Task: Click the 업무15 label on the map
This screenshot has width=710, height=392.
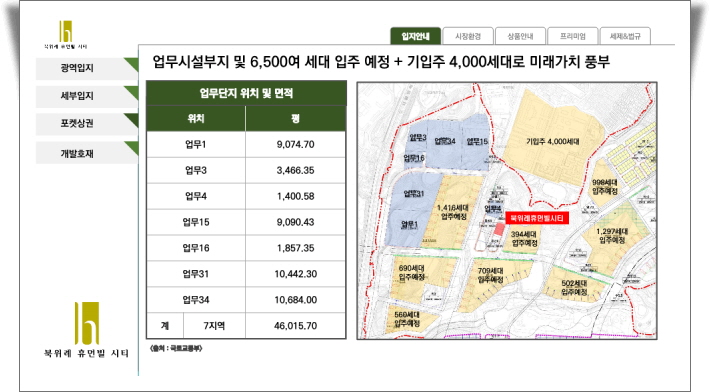Action: 477,141
